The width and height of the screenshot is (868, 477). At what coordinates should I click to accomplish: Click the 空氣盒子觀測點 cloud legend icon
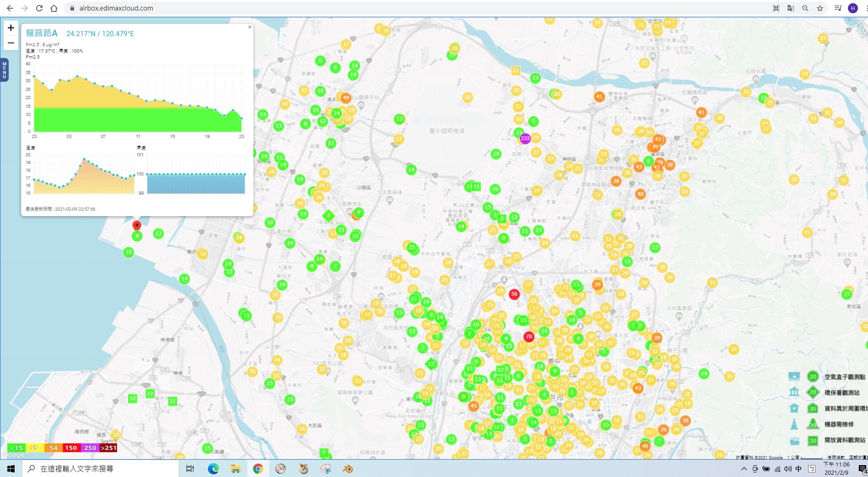(794, 376)
